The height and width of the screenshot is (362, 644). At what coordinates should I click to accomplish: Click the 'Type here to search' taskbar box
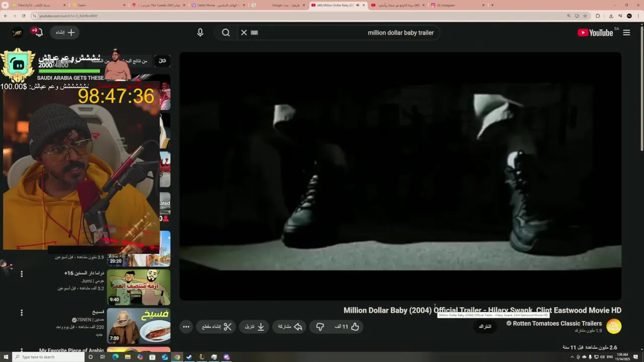48,357
